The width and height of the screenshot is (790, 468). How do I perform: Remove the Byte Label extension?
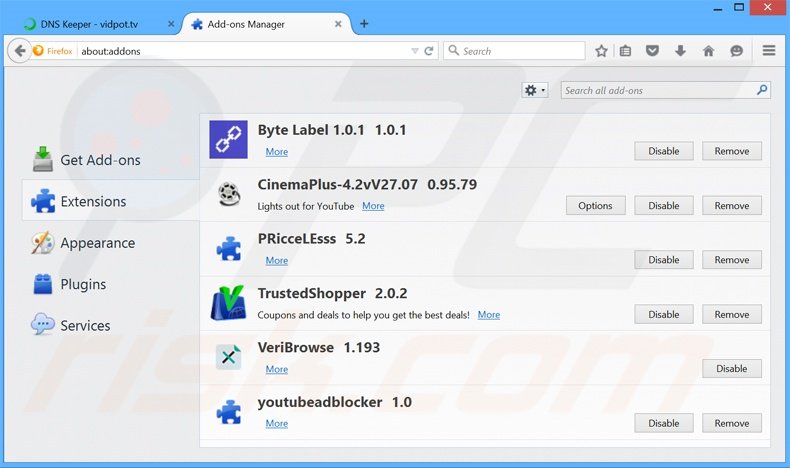pyautogui.click(x=732, y=151)
